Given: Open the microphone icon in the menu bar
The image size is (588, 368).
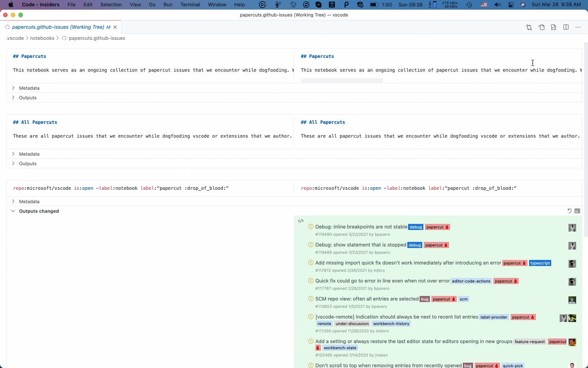Looking at the screenshot, I should click(x=278, y=5).
